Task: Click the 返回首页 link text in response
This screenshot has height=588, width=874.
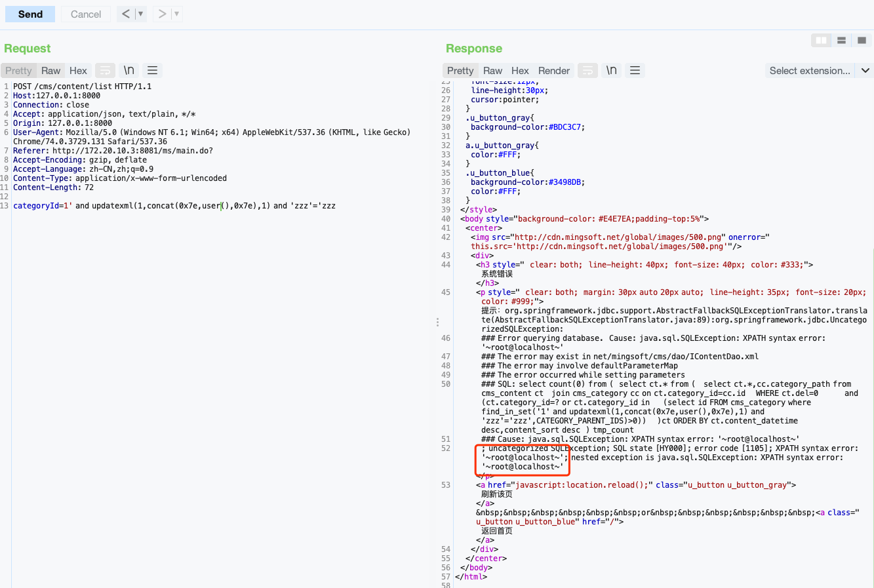Action: tap(497, 531)
